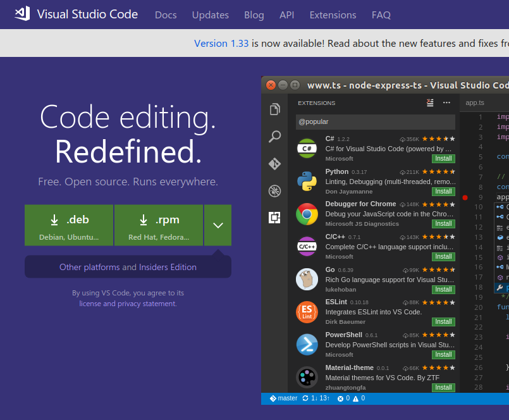Open the Updates page
Screen dimensions: 509x420
point(211,15)
